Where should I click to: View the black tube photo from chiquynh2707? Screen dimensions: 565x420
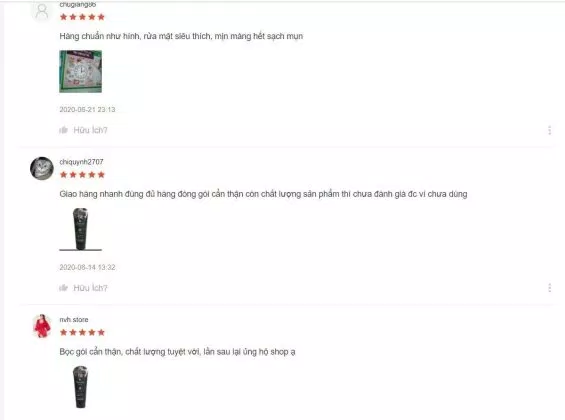(80, 229)
